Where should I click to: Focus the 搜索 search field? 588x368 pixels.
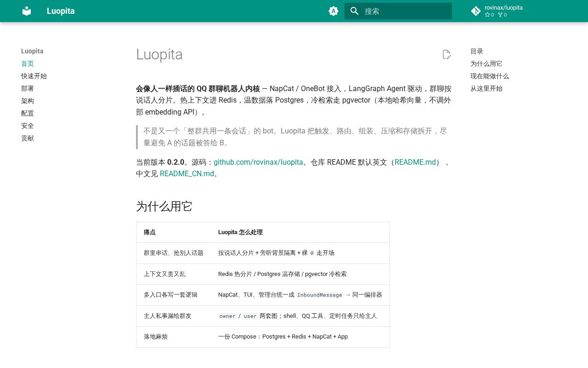coord(398,11)
